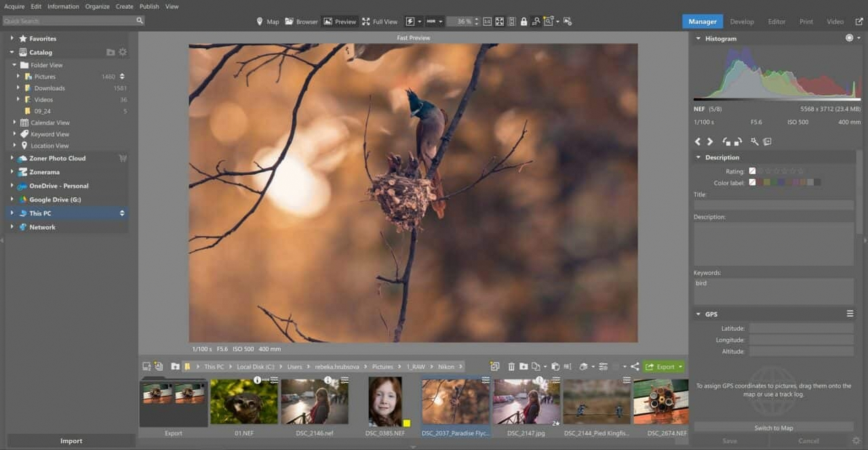This screenshot has width=868, height=450.
Task: Collapse the Histogram panel
Action: [x=698, y=39]
